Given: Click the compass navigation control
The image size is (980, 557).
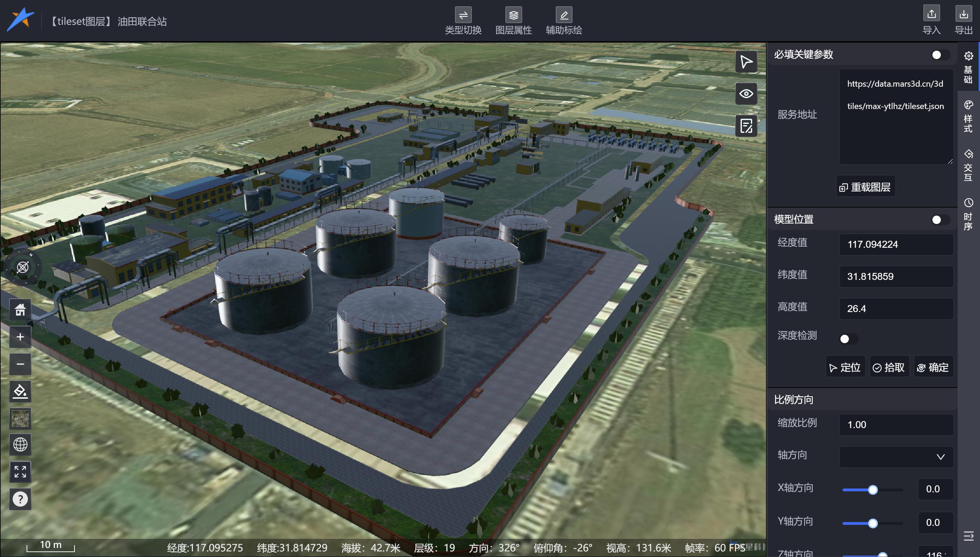Looking at the screenshot, I should [x=23, y=267].
